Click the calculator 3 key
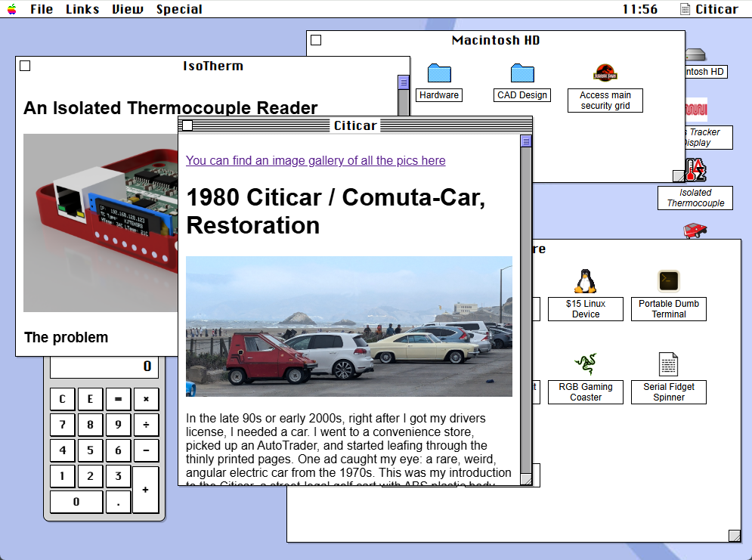 click(x=118, y=477)
